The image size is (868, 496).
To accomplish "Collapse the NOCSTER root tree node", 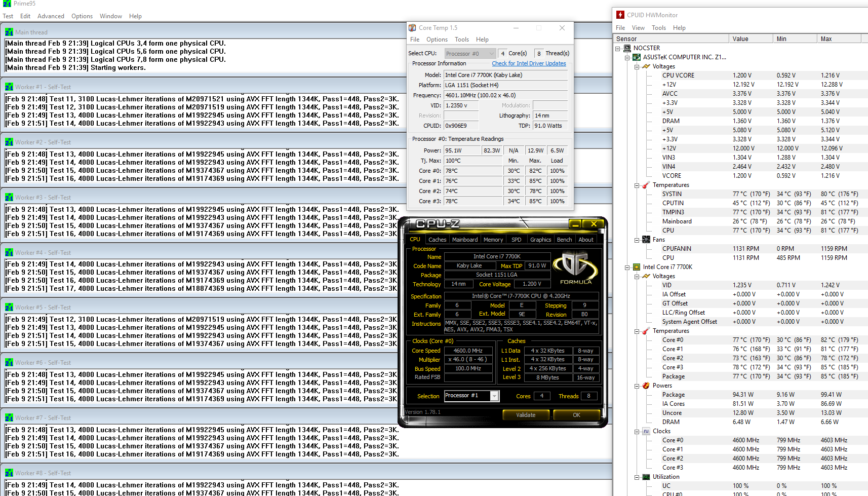I will point(618,49).
